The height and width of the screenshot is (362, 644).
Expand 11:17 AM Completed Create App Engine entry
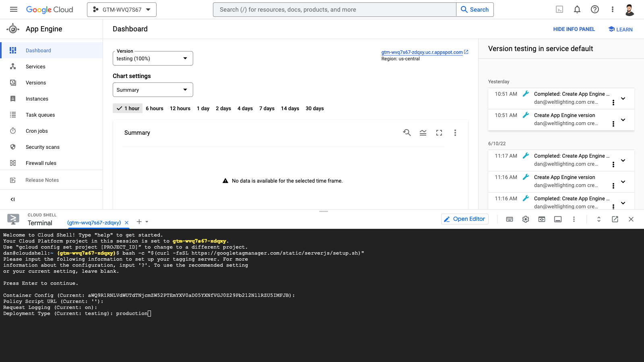(623, 160)
